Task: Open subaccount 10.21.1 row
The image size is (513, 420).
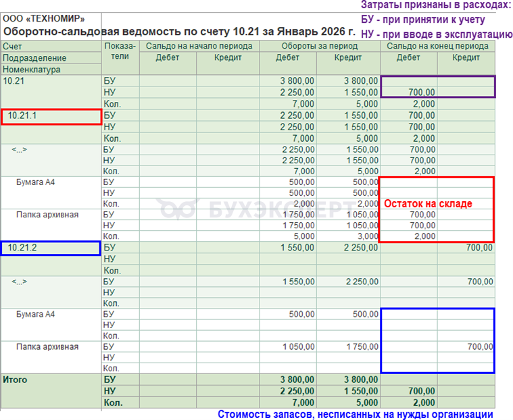Action: pyautogui.click(x=22, y=115)
